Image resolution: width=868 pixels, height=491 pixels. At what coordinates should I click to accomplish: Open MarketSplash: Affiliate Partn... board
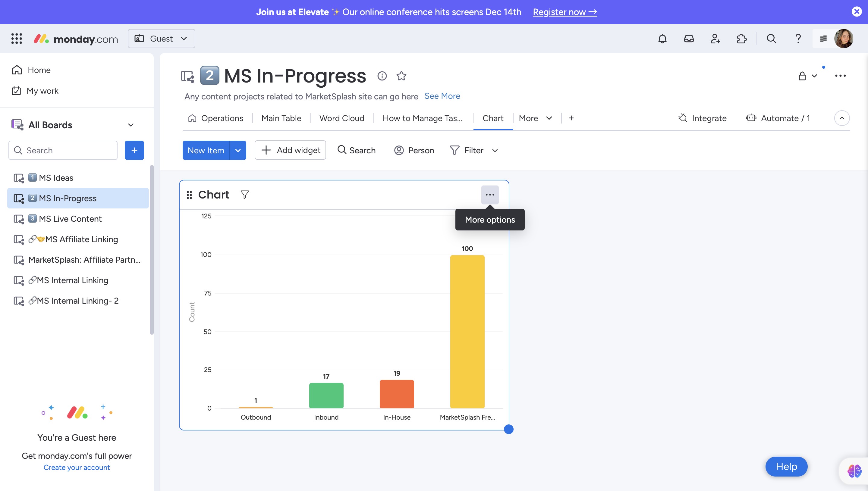(77, 260)
